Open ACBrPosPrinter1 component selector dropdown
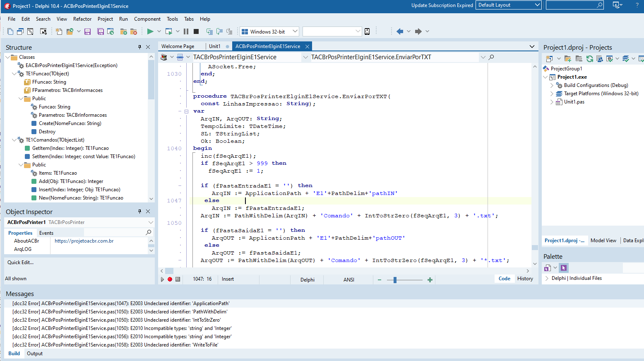The height and width of the screenshot is (361, 644). (151, 222)
